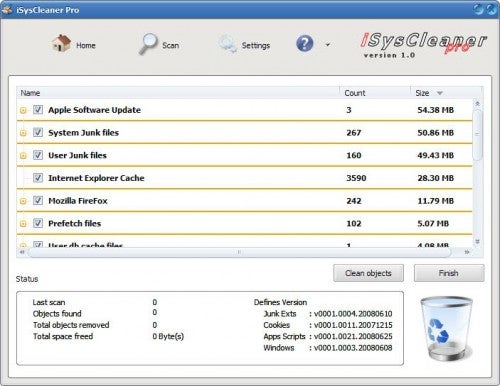
Task: Click the 3590 count value
Action: coord(356,178)
